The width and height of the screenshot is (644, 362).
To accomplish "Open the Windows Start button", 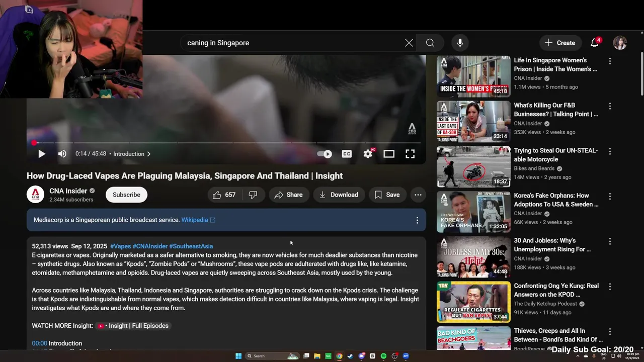I will (x=238, y=356).
